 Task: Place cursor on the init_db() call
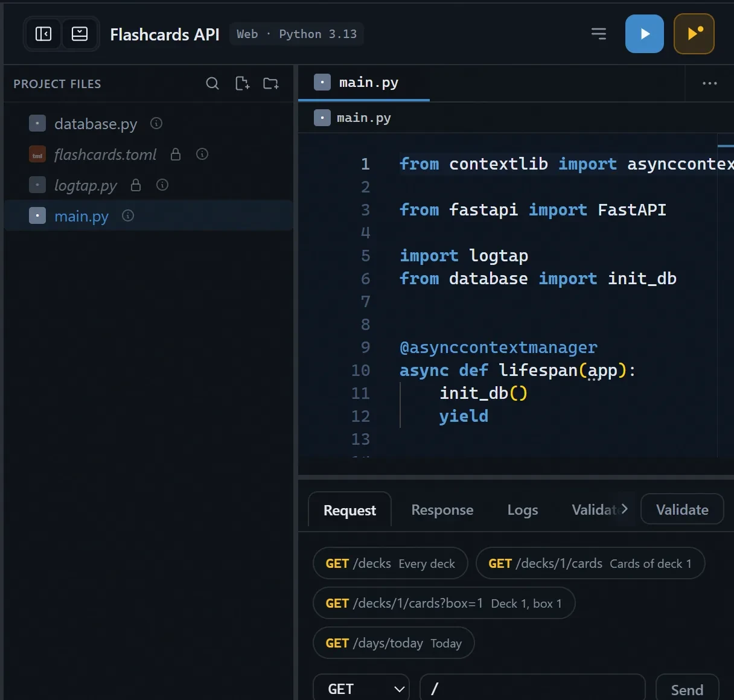pyautogui.click(x=483, y=393)
